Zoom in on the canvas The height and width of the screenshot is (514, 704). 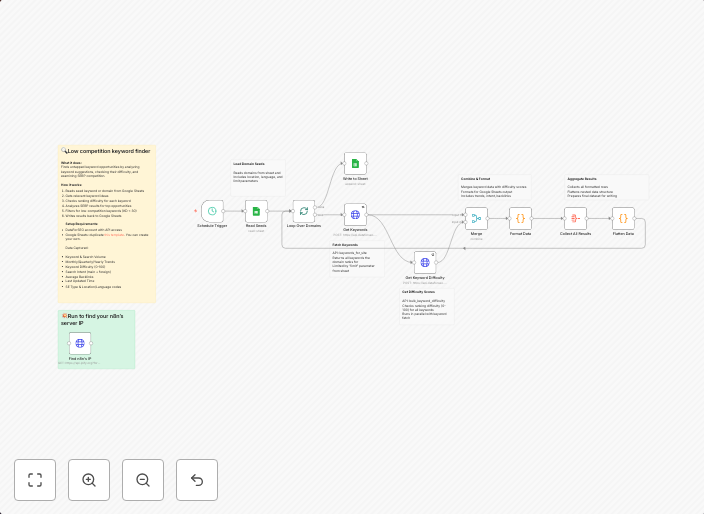[x=89, y=480]
